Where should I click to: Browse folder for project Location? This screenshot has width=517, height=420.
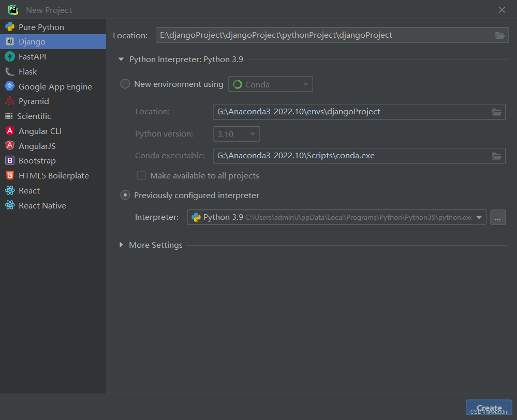[x=500, y=35]
